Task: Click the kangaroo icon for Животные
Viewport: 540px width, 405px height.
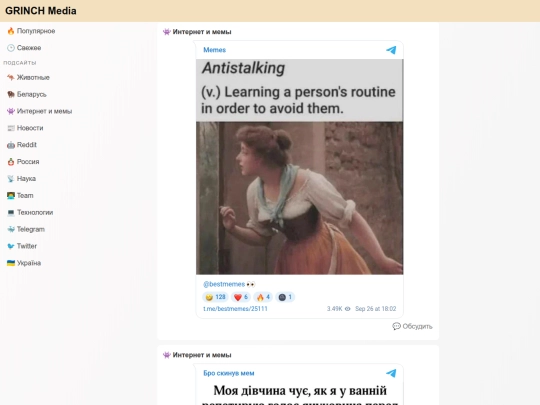Action: (x=11, y=77)
